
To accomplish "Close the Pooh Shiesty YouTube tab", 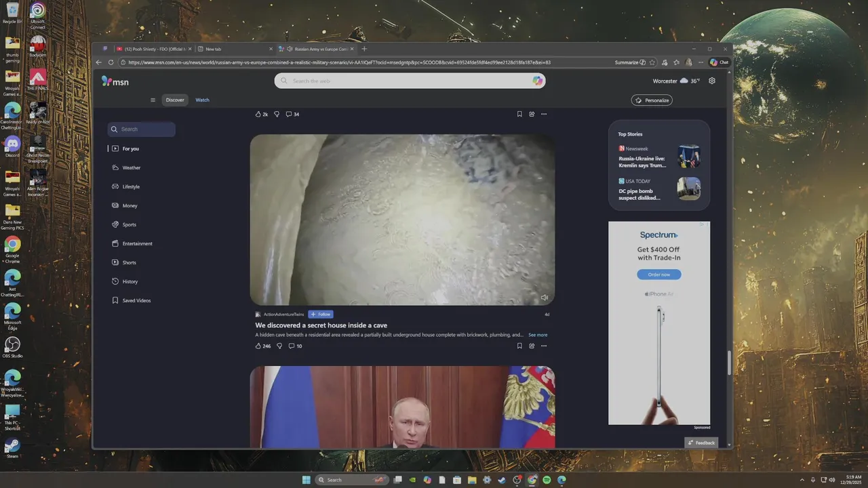I will pyautogui.click(x=190, y=49).
